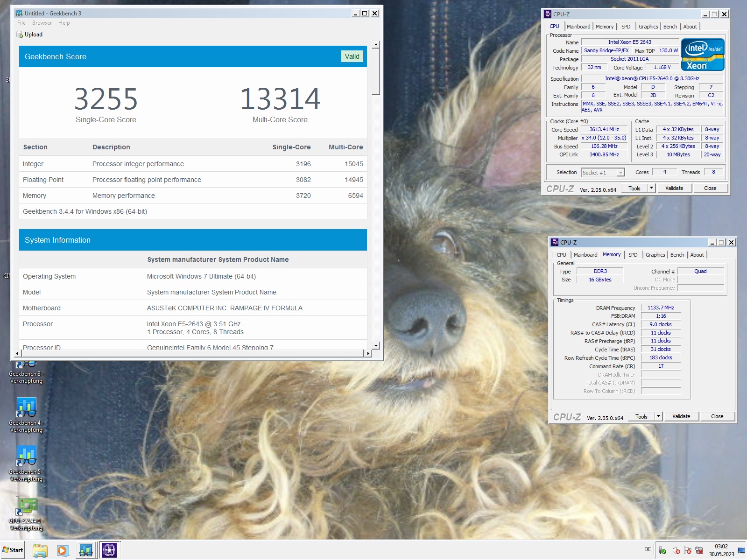Open the Help menu in Geekbench
747x560 pixels.
point(64,23)
